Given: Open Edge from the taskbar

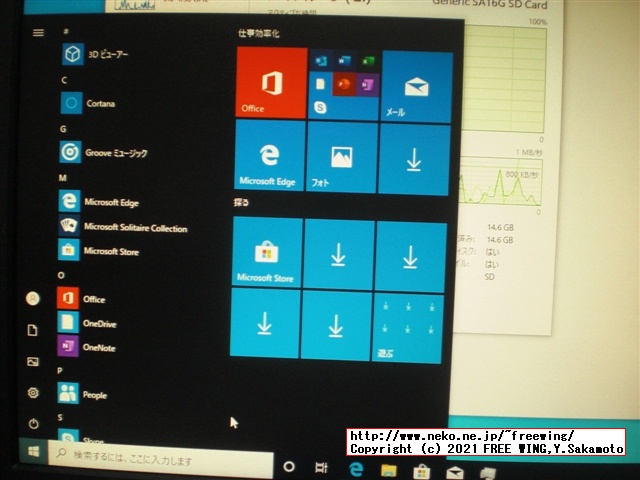Looking at the screenshot, I should pos(356,469).
